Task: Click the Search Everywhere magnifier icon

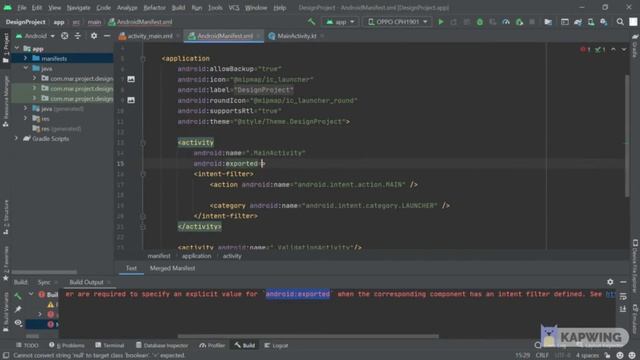Action: [620, 22]
